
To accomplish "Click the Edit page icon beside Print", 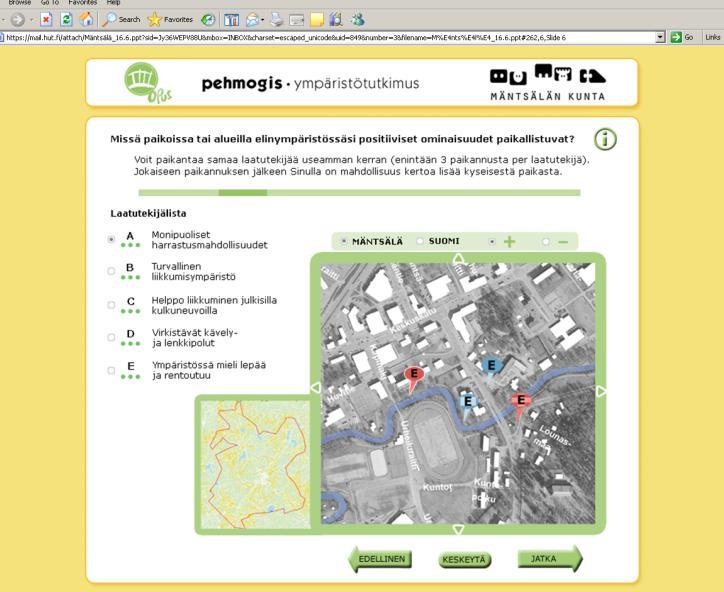I will pos(296,20).
